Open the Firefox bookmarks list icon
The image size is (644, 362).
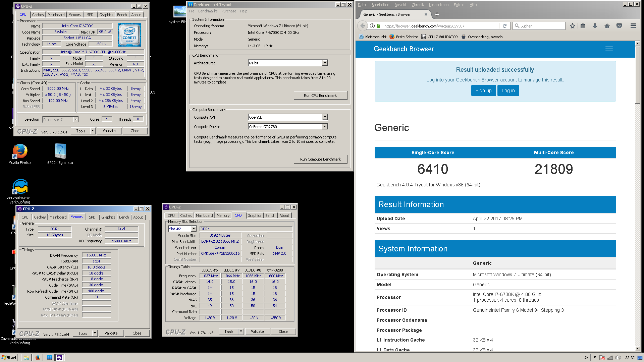point(583,26)
